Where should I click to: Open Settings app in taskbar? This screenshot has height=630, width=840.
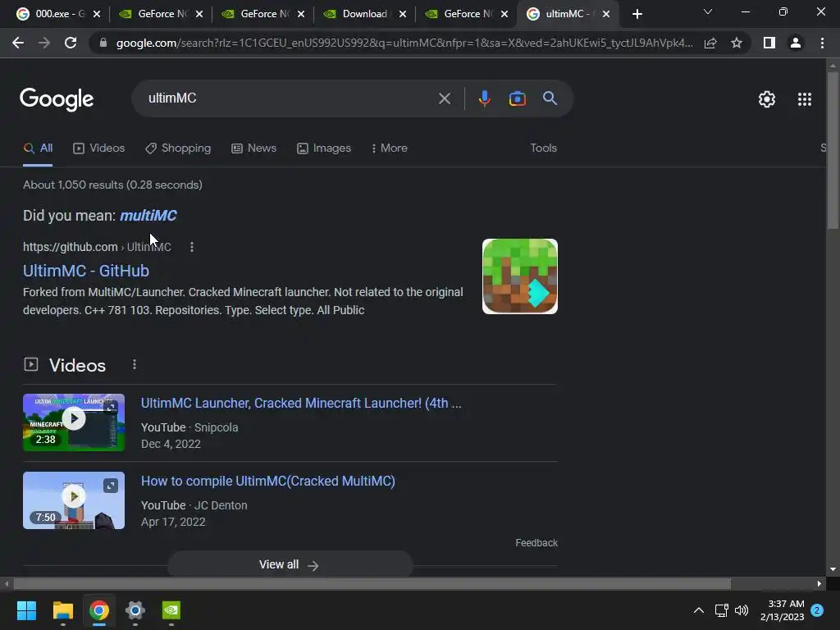(135, 610)
